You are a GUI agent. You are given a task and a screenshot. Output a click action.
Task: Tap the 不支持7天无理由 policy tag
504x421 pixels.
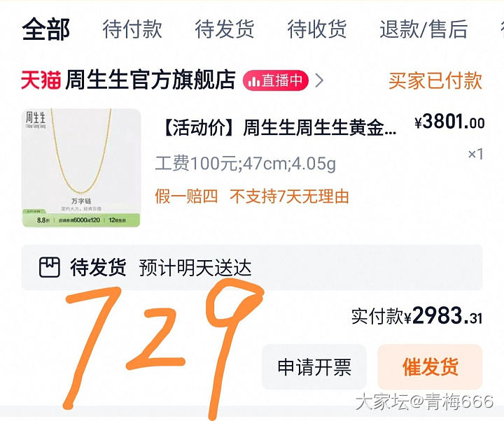point(289,197)
